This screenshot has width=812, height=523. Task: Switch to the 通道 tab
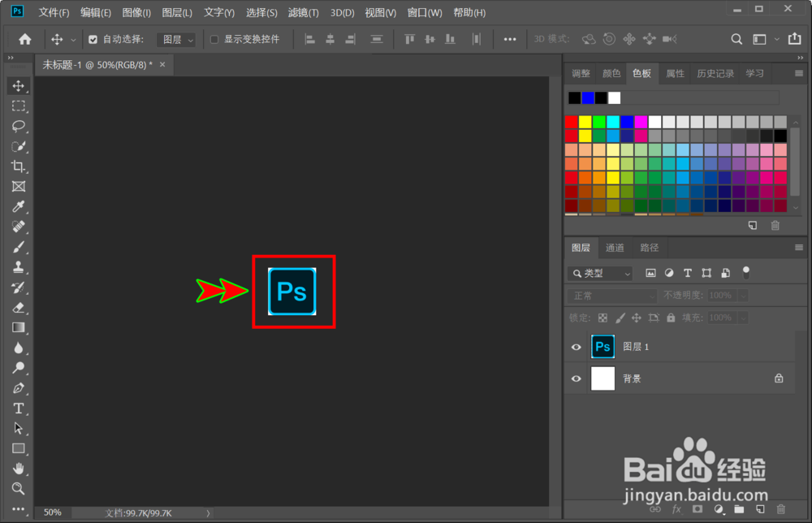(x=615, y=248)
